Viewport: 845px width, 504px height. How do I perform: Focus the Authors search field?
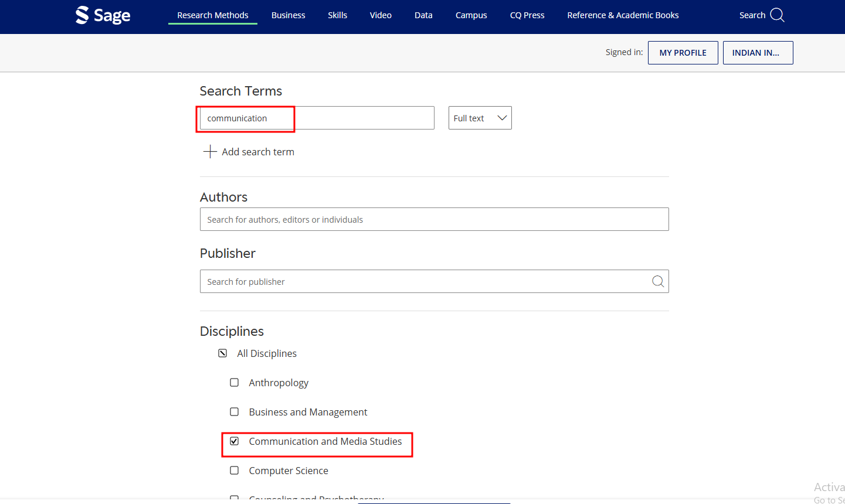tap(434, 220)
